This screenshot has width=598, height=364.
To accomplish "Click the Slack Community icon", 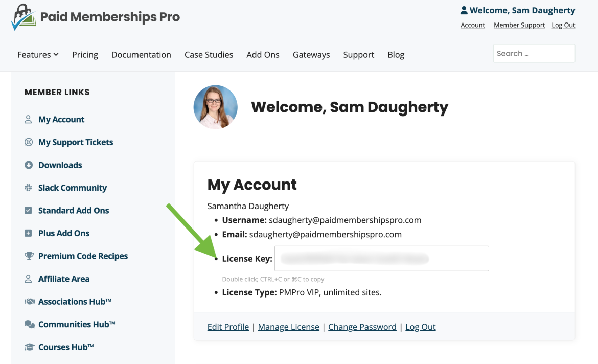I will click(x=29, y=188).
